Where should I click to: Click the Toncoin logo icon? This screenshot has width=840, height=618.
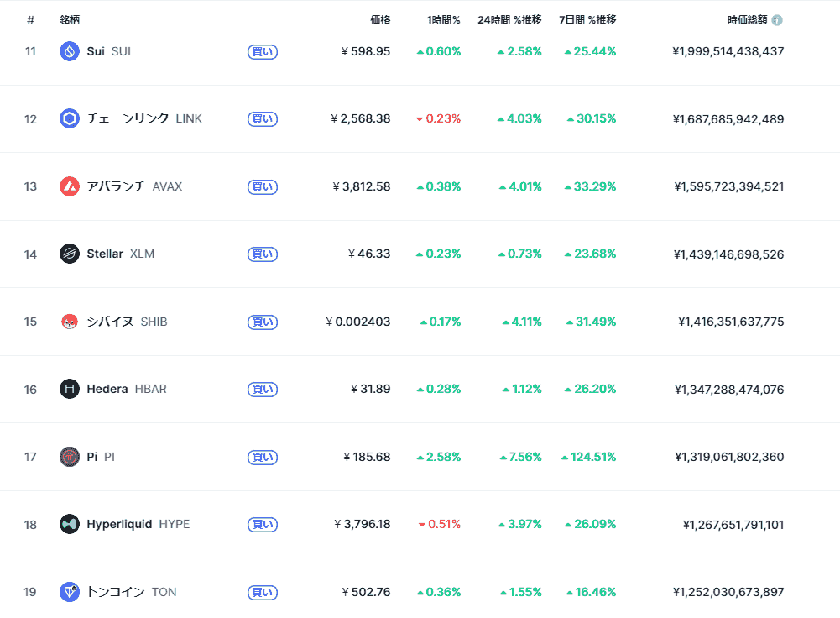[70, 592]
